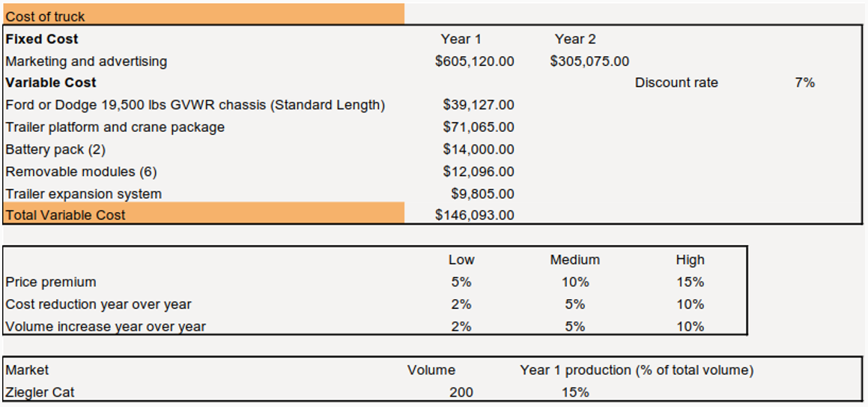Select Year 1 marketing cost $605,120.00
This screenshot has height=407, width=868.
pyautogui.click(x=474, y=61)
